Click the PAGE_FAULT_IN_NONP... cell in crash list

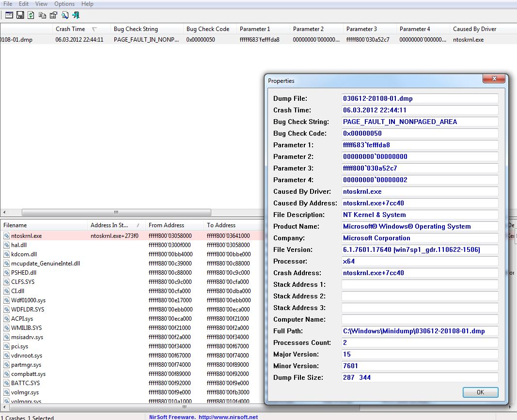146,40
